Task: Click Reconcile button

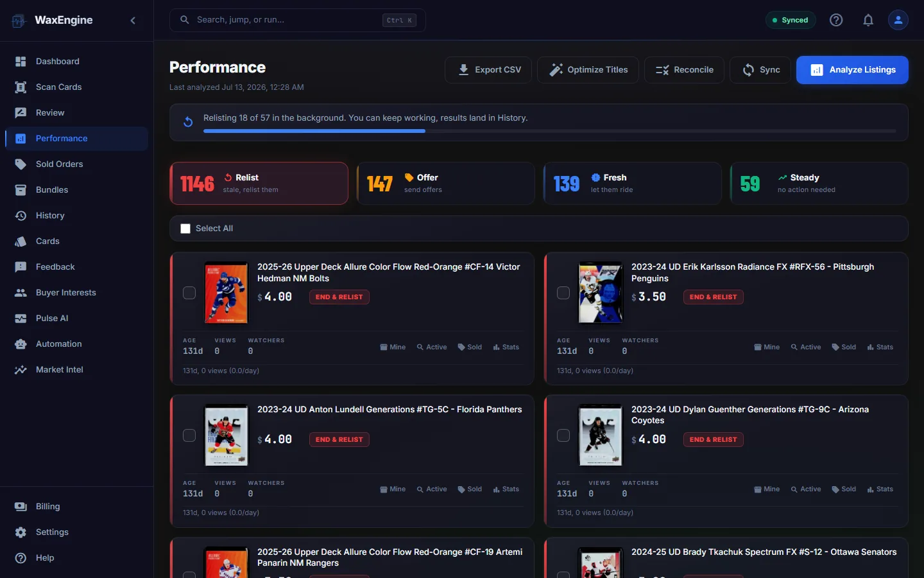Action: 684,70
